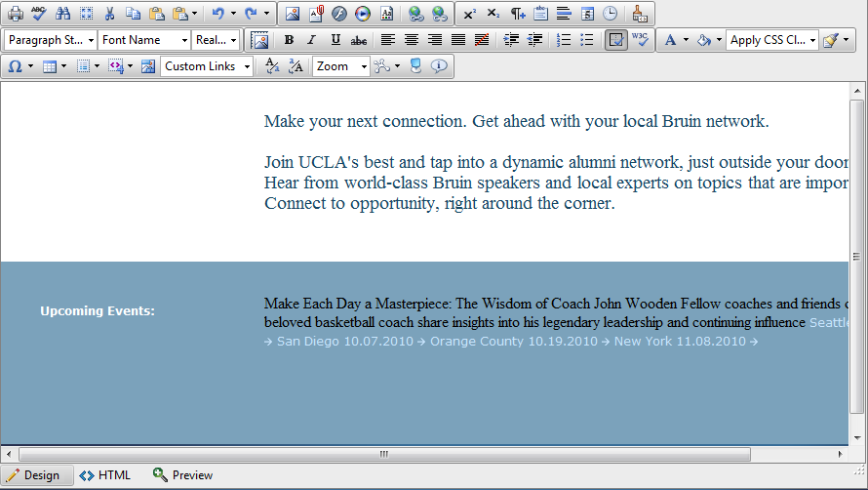Expand the paste options arrow
The height and width of the screenshot is (490, 868).
(x=194, y=14)
